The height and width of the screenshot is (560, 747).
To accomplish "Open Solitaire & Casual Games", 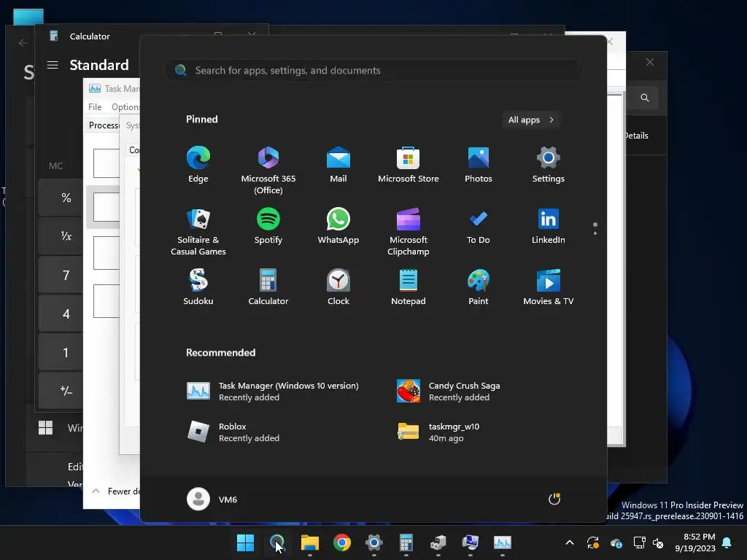I will click(x=198, y=232).
